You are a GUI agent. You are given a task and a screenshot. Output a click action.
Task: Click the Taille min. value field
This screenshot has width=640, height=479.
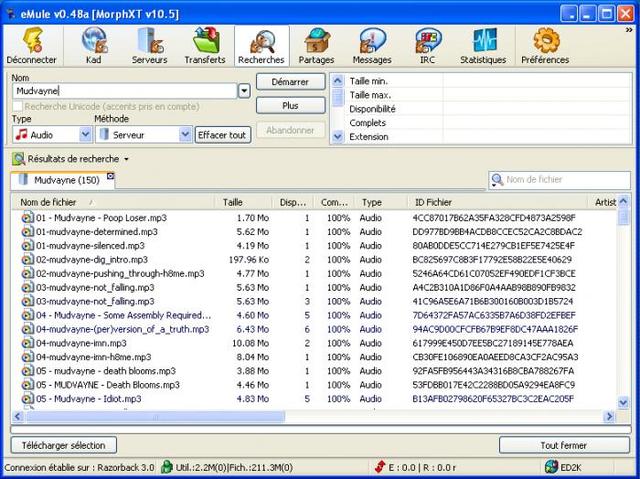tap(537, 81)
